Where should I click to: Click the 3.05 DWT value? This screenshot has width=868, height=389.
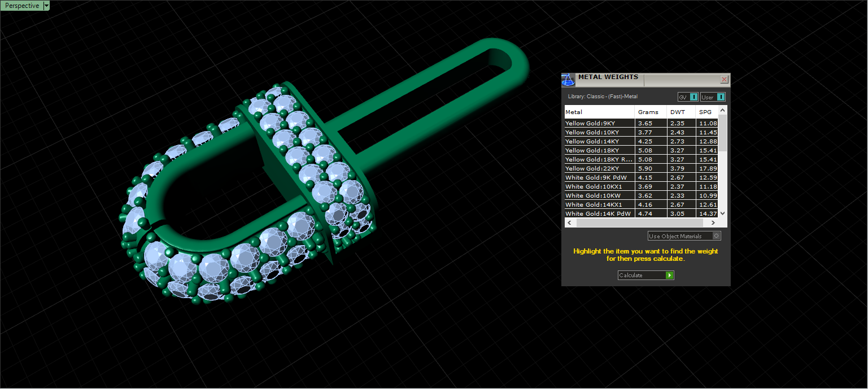pos(677,213)
